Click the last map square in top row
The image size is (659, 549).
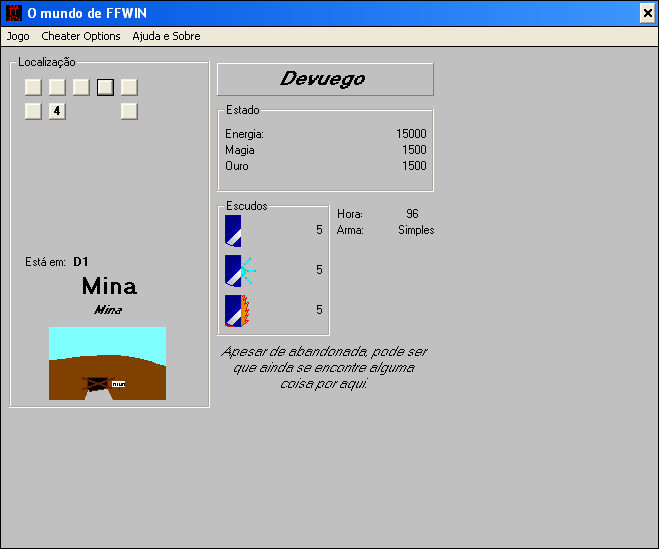[129, 87]
